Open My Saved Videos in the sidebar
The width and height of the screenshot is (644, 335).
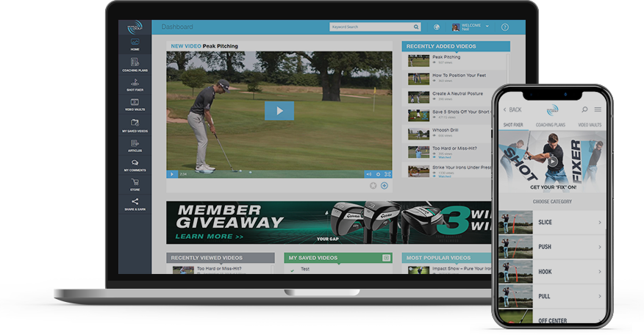click(135, 126)
